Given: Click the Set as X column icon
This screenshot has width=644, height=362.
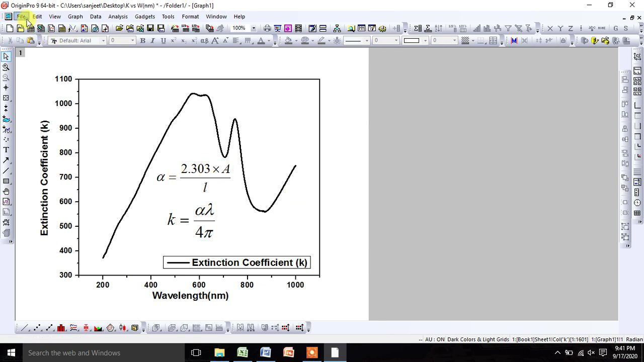Looking at the screenshot, I should point(550,28).
